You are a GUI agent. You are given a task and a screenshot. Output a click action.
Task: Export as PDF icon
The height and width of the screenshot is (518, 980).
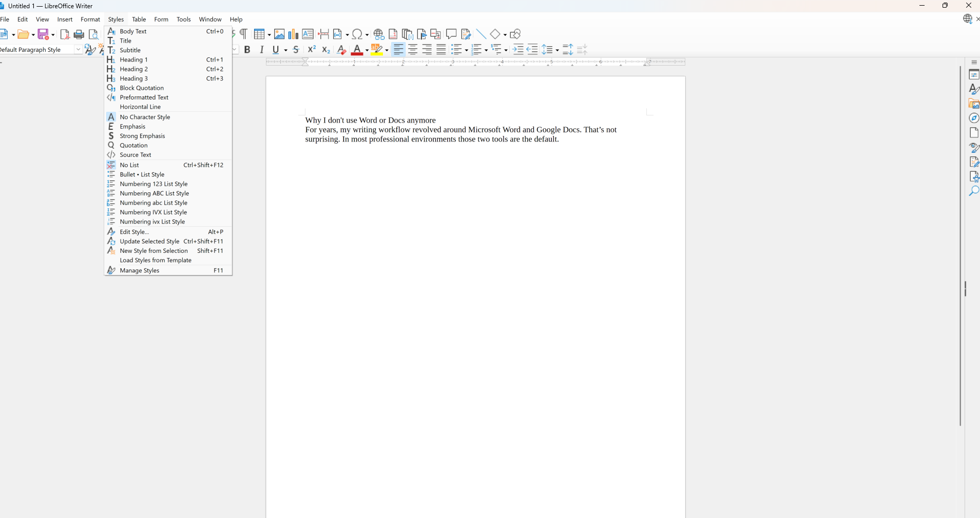(65, 34)
